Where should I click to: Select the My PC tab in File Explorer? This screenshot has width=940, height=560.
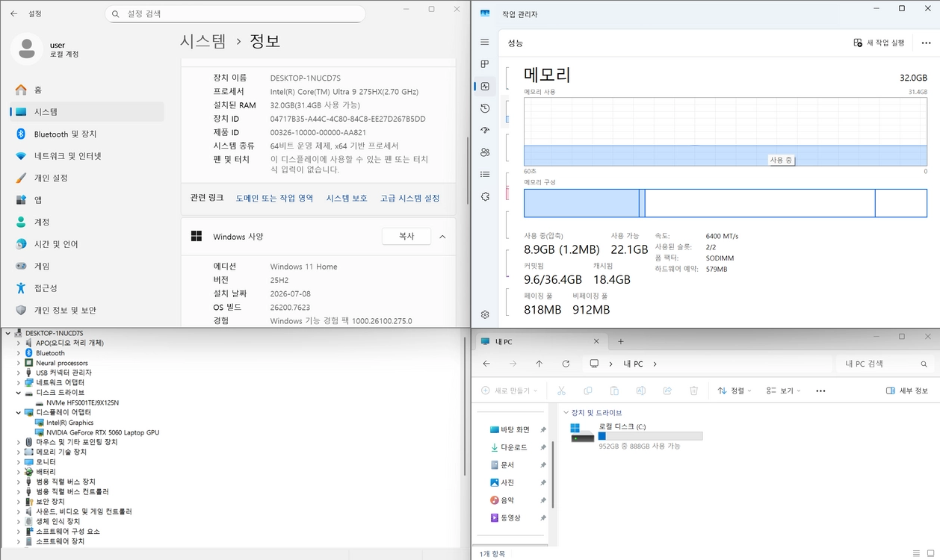coord(540,341)
